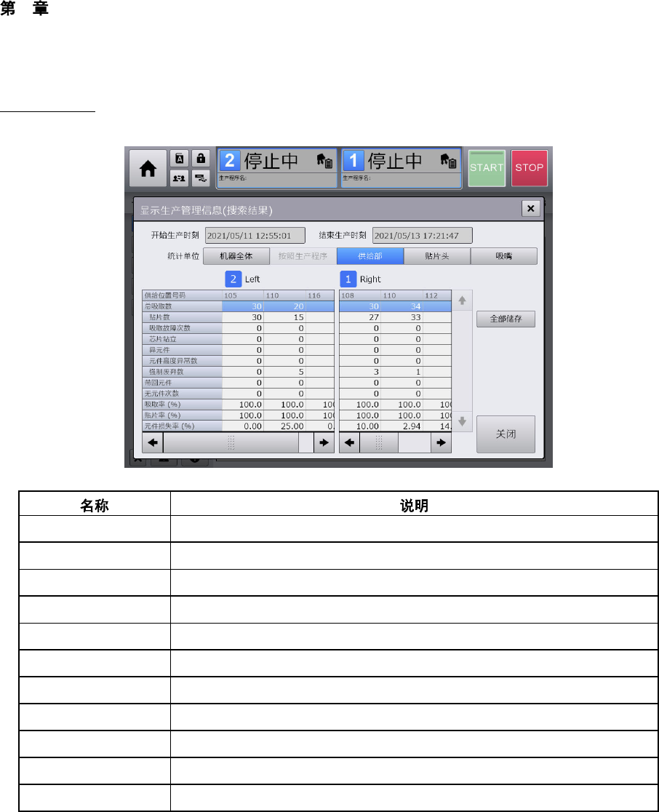659x812 pixels.
Task: Click the 15 placement count cell
Action: tap(284, 317)
